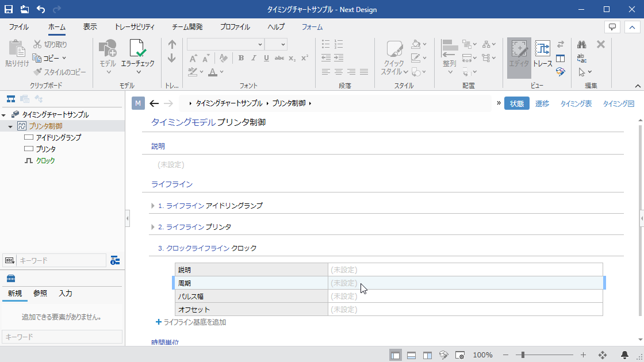This screenshot has width=644, height=362.
Task: Click the undo arrow in the title bar
Action: (41, 9)
